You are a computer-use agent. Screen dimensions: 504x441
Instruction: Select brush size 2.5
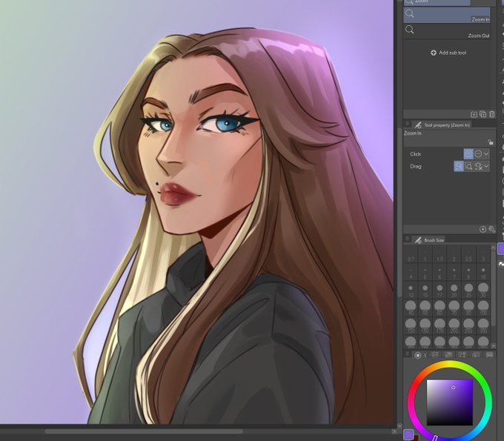(468, 255)
